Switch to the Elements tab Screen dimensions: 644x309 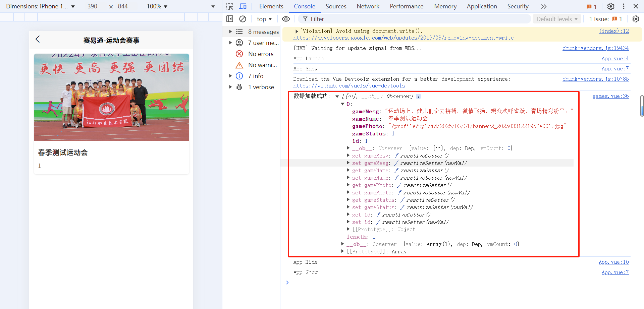point(271,6)
